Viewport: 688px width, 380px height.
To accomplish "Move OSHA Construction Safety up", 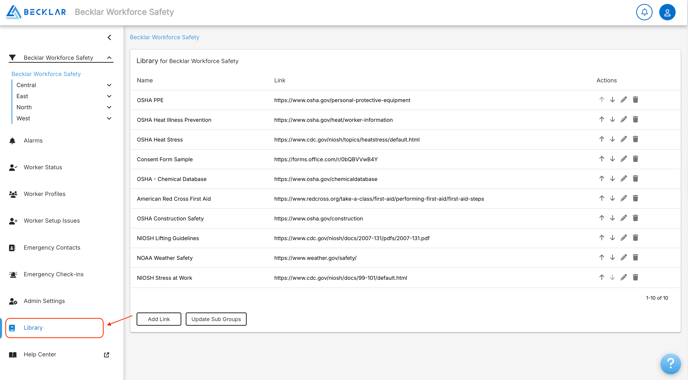I will coord(602,219).
